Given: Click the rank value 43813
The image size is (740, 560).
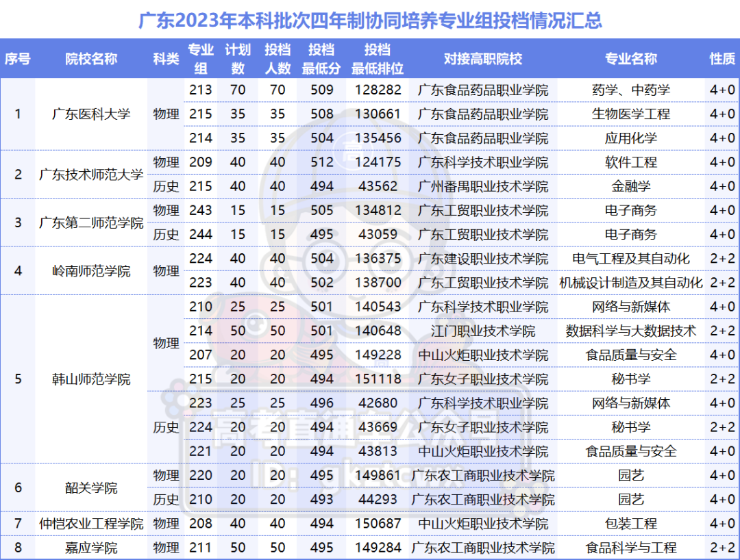Looking at the screenshot, I should click(378, 451).
